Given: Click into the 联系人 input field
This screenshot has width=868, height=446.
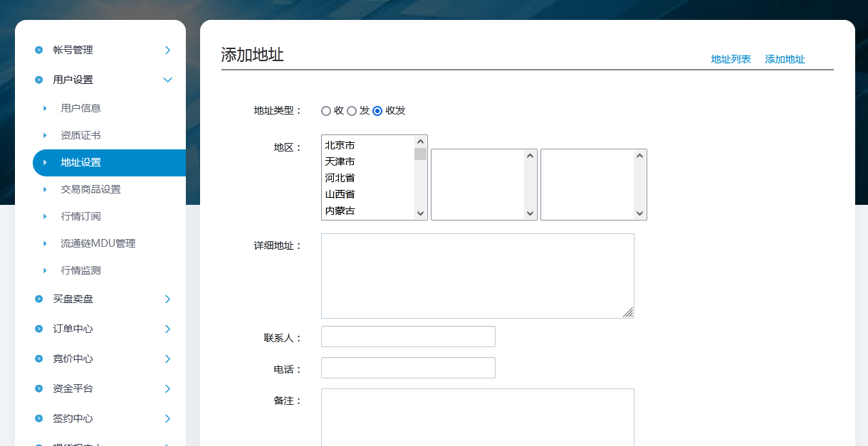Looking at the screenshot, I should click(x=408, y=336).
